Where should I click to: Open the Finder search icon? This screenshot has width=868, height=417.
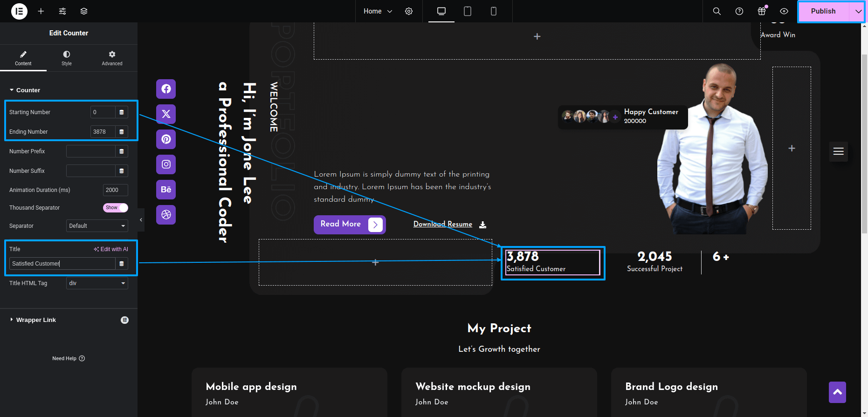click(x=717, y=11)
